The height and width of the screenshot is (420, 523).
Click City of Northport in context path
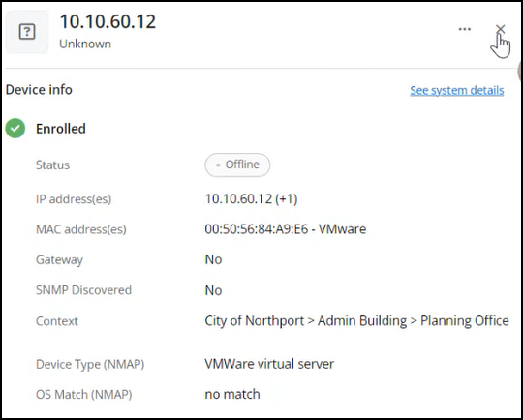(254, 320)
